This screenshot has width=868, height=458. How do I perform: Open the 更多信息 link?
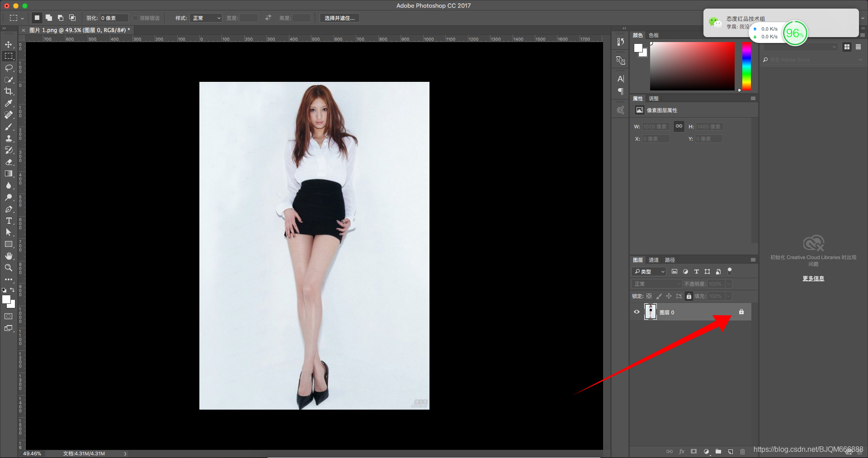[813, 279]
